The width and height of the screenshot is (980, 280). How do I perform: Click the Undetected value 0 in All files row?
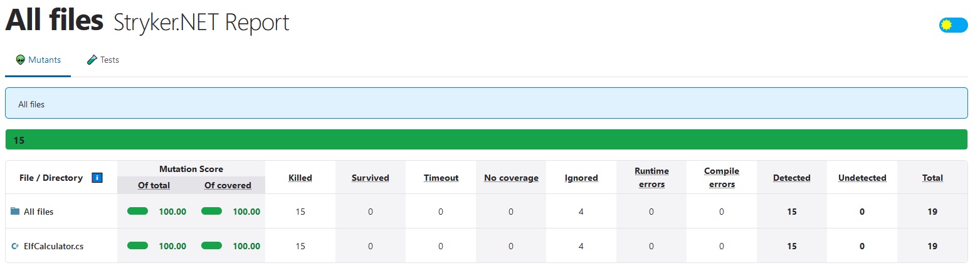862,212
